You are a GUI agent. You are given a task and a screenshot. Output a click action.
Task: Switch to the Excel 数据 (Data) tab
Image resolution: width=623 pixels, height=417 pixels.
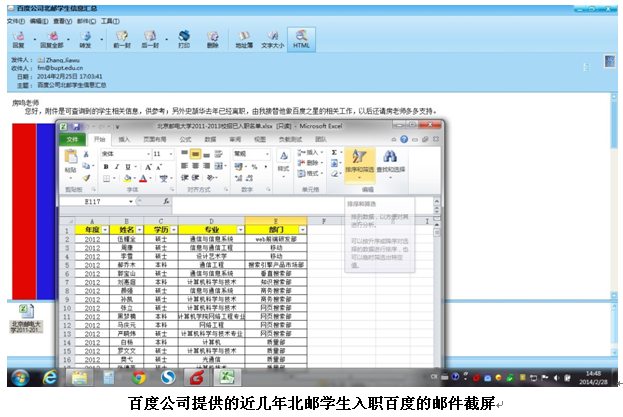[x=210, y=139]
